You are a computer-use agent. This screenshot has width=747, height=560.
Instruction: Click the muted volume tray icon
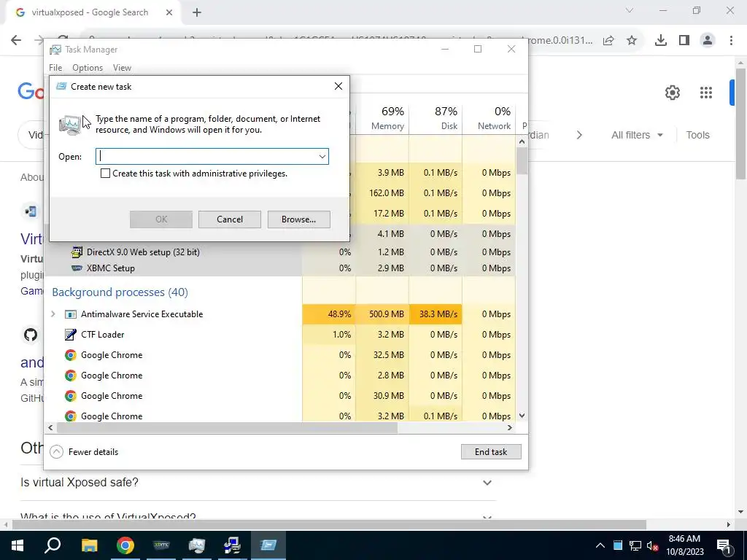click(x=652, y=545)
